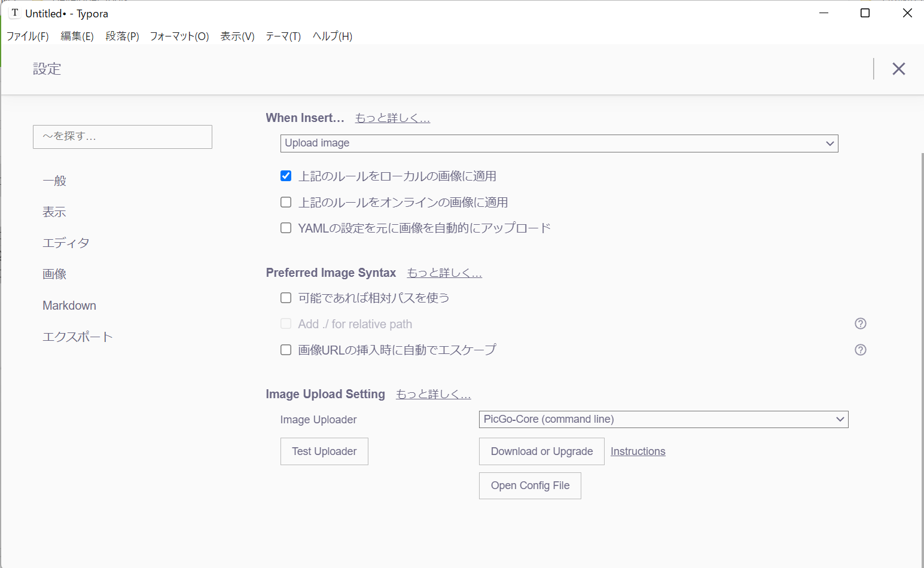The image size is (924, 568).
Task: Open the Upload image dropdown
Action: (x=559, y=143)
